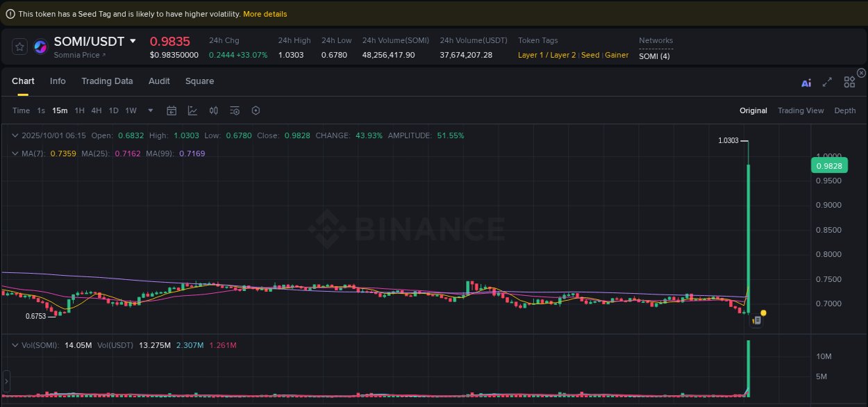Open the extra time interval dropdown caret
Viewport: 868px width, 407px height.
click(150, 110)
